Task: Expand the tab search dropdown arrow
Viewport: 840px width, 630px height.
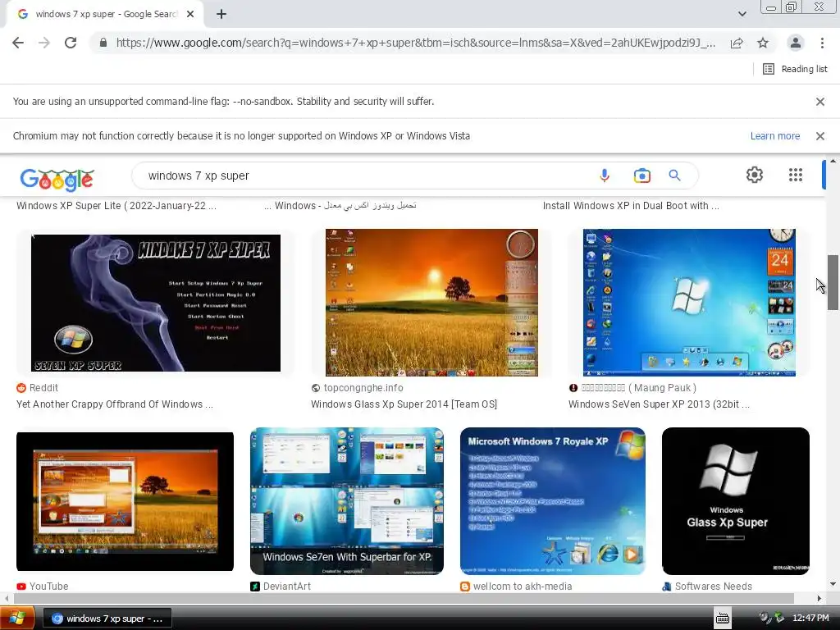Action: (x=742, y=15)
